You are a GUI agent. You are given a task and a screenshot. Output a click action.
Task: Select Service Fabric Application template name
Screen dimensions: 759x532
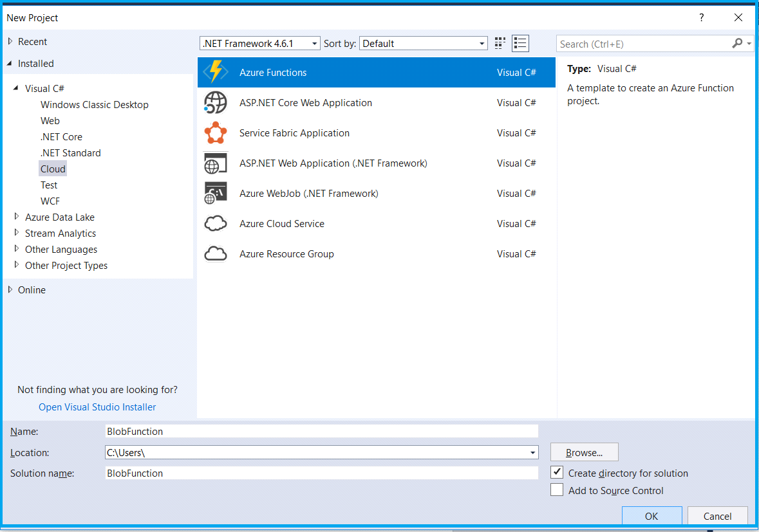(294, 133)
